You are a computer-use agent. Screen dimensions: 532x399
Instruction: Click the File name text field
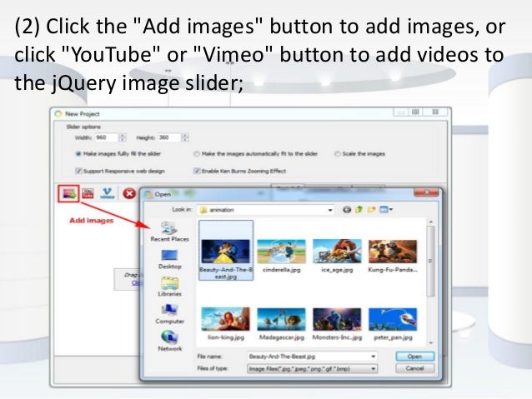308,357
